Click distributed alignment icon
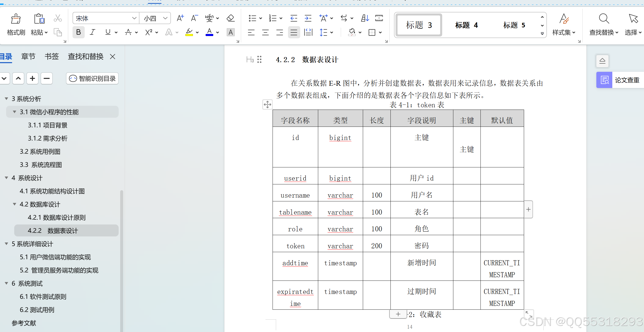 point(308,32)
